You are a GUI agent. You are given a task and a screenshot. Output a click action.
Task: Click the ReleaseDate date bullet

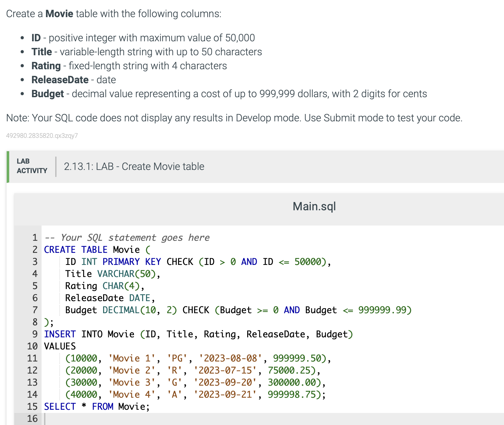click(x=74, y=80)
